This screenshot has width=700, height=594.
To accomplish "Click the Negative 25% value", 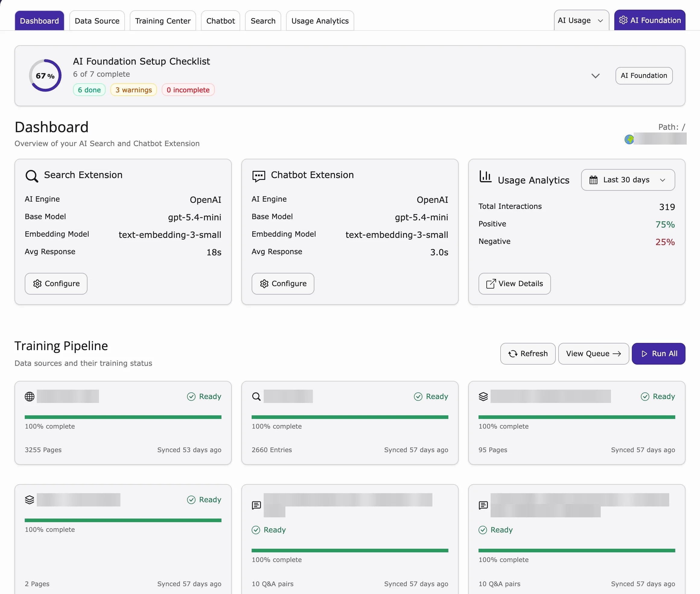I will tap(665, 242).
